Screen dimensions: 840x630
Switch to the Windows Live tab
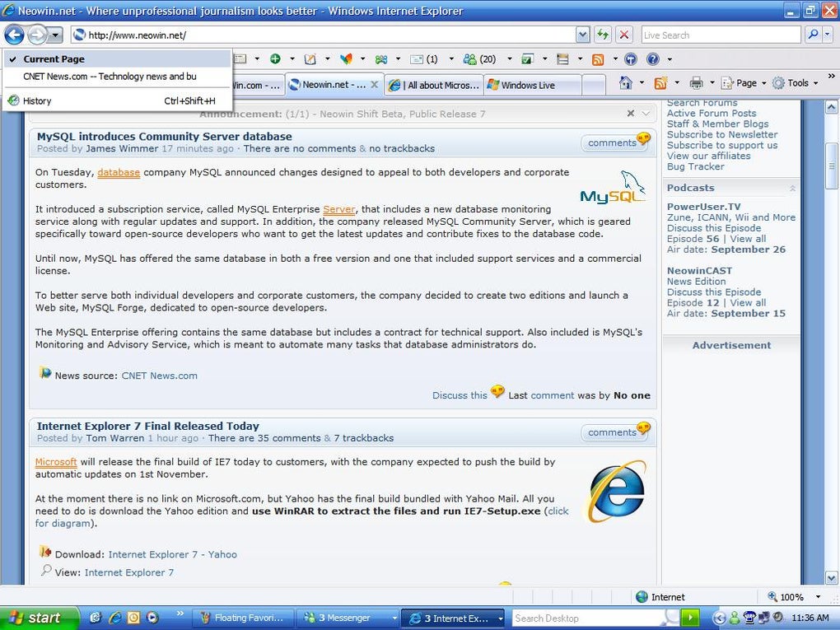coord(532,85)
